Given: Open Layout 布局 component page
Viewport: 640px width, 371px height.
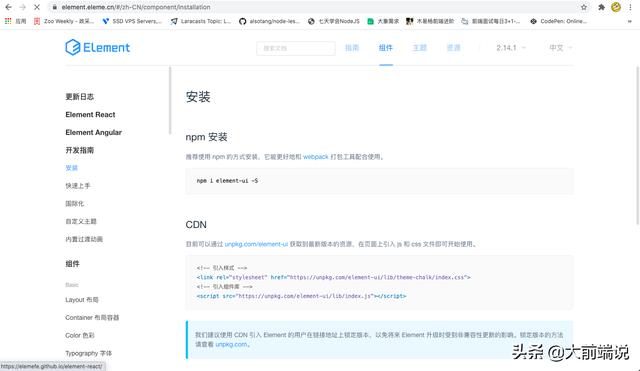Looking at the screenshot, I should [x=82, y=300].
